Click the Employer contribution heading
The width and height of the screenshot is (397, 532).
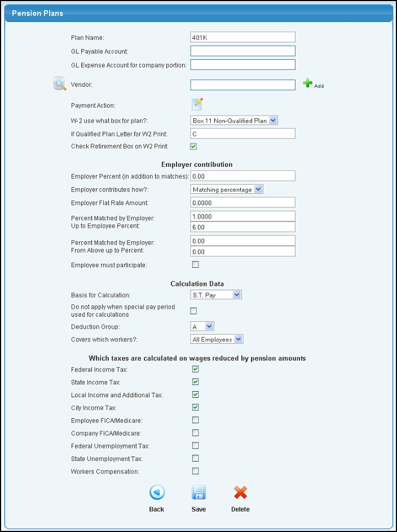pyautogui.click(x=197, y=165)
